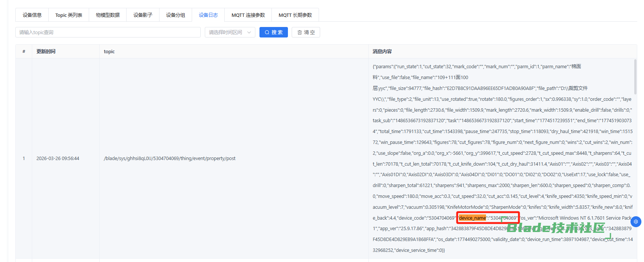Switch to the 设备信息 tab
The image size is (644, 262).
[x=32, y=15]
